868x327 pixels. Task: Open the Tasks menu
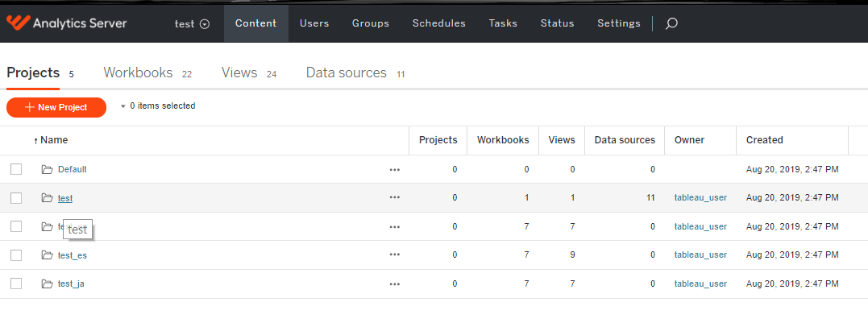pos(503,23)
